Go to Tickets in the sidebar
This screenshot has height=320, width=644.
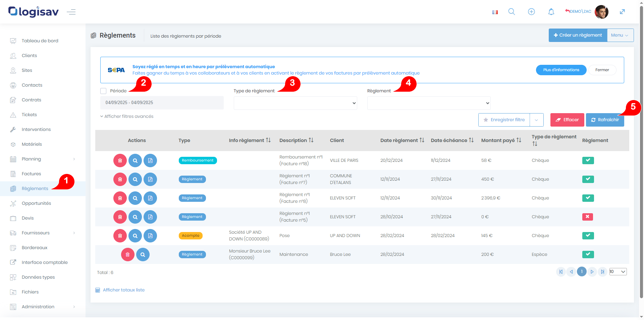pyautogui.click(x=29, y=115)
